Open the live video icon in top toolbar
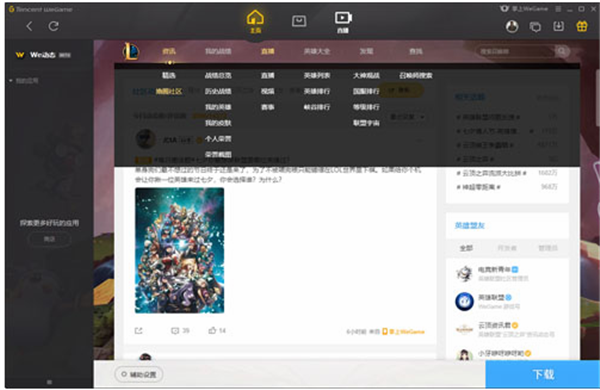Image resolution: width=600 pixels, height=390 pixels. point(343,22)
